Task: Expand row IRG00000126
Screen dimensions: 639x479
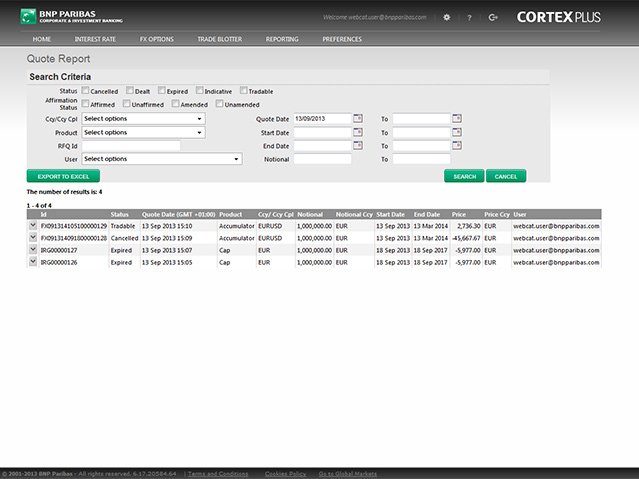Action: [33, 262]
